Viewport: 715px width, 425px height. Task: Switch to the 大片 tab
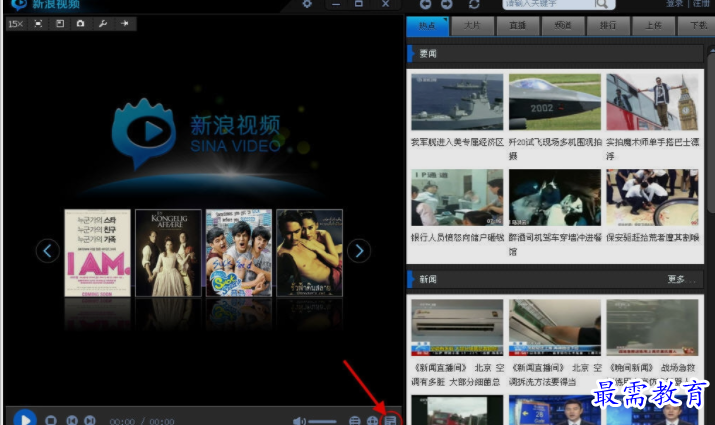pyautogui.click(x=472, y=26)
